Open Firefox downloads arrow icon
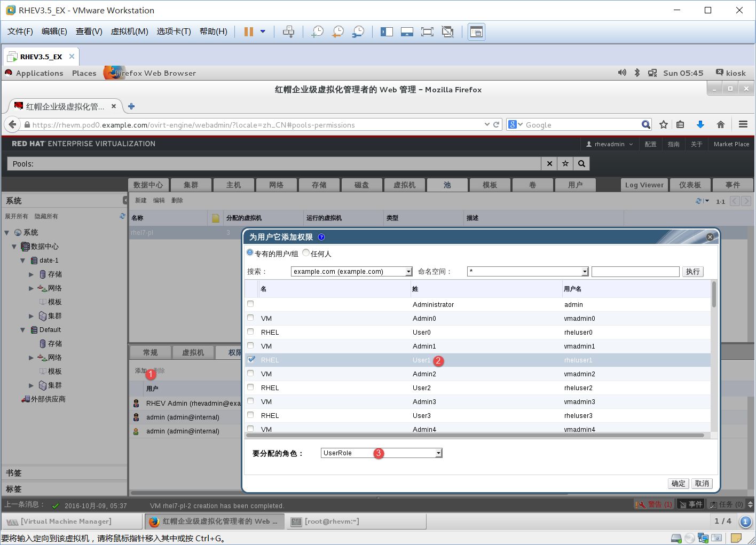 pyautogui.click(x=700, y=124)
